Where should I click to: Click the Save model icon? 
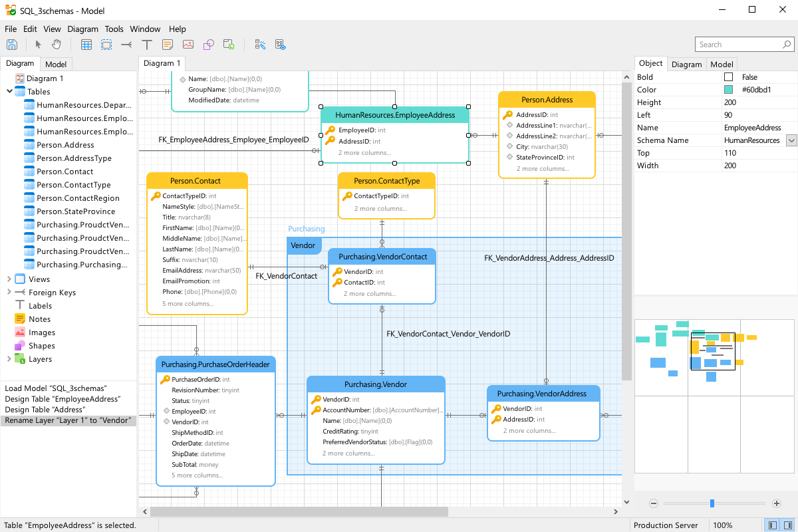click(11, 44)
